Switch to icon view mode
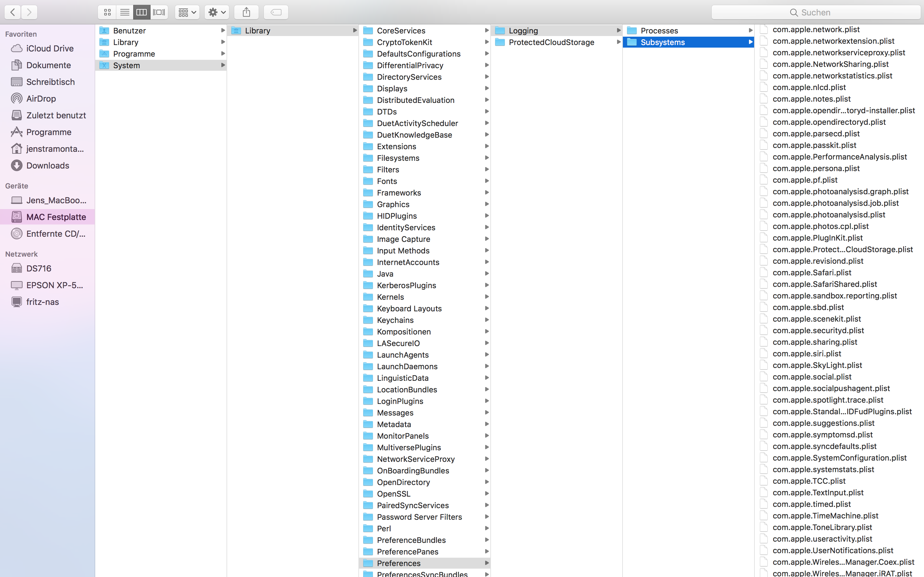924x577 pixels. (x=107, y=12)
